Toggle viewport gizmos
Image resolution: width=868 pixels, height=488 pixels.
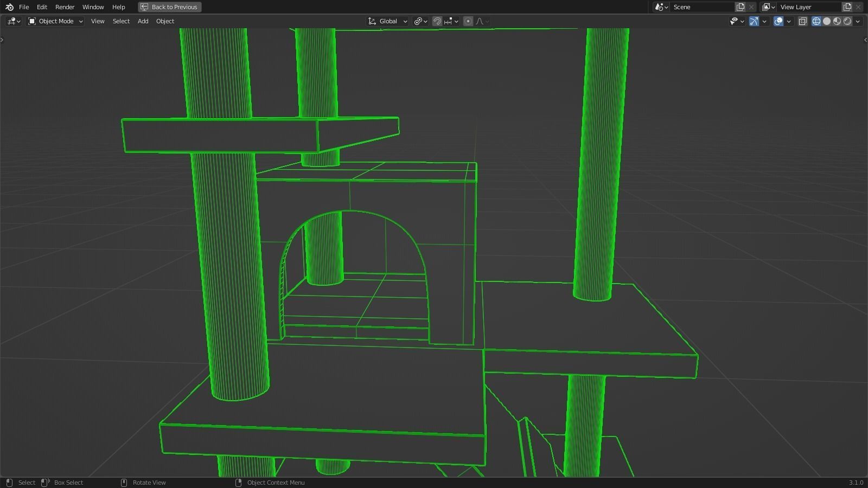[x=754, y=21]
